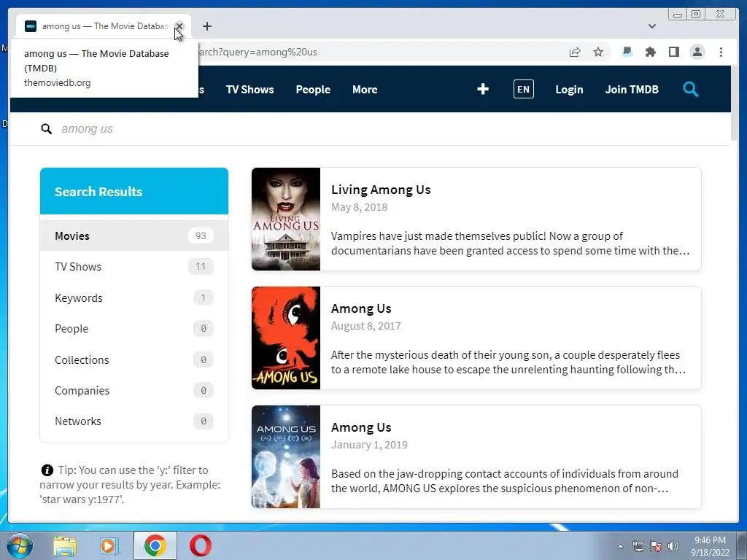Open the Join TMDB link
The height and width of the screenshot is (560, 747).
click(632, 90)
